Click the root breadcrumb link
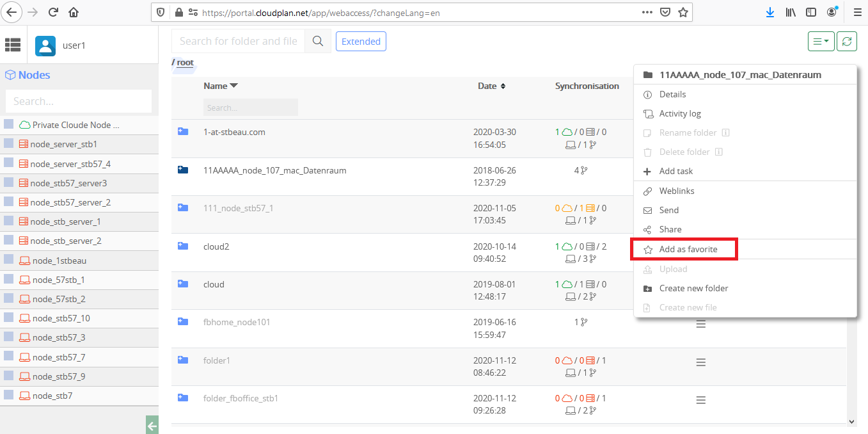Screen dimensions: 868x434 pyautogui.click(x=185, y=63)
